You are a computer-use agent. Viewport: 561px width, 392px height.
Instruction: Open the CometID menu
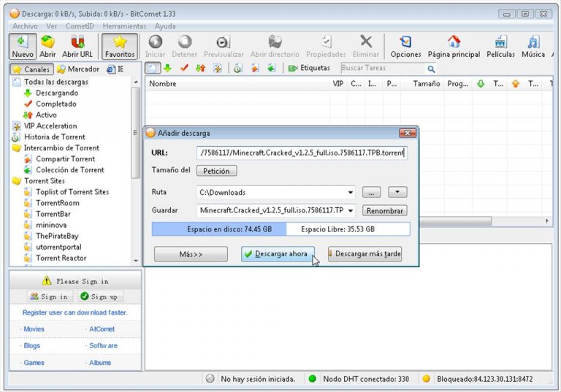[80, 26]
